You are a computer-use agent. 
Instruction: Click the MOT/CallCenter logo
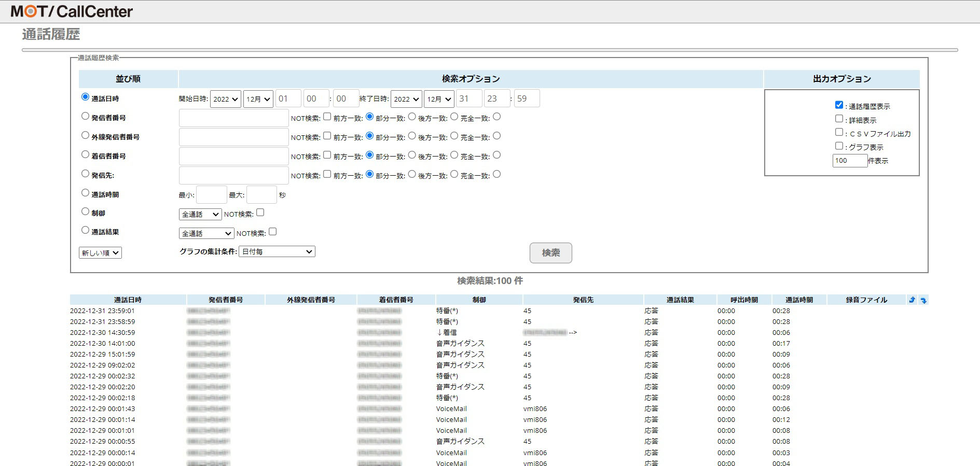[72, 11]
